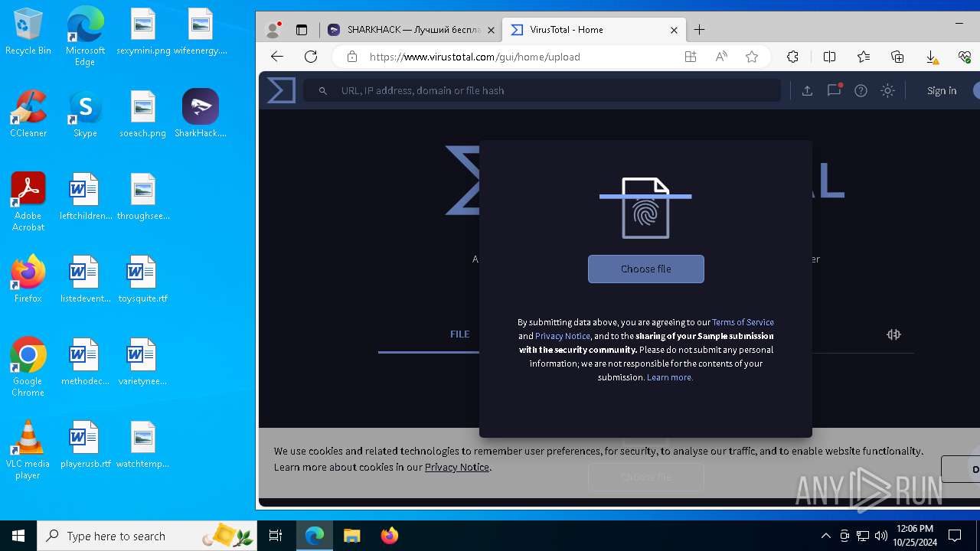Open the Learn more link
The height and width of the screenshot is (551, 980).
pos(670,377)
